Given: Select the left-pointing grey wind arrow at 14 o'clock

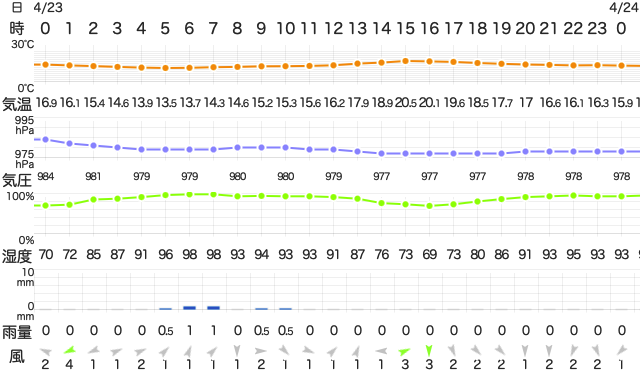Looking at the screenshot, I should coord(381,351).
